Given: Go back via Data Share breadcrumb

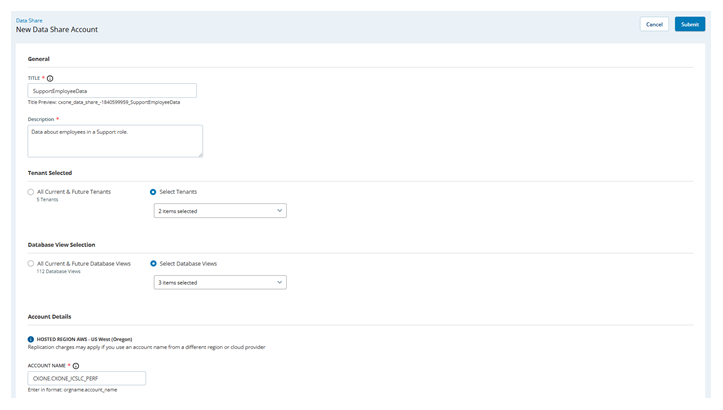Looking at the screenshot, I should 29,20.
